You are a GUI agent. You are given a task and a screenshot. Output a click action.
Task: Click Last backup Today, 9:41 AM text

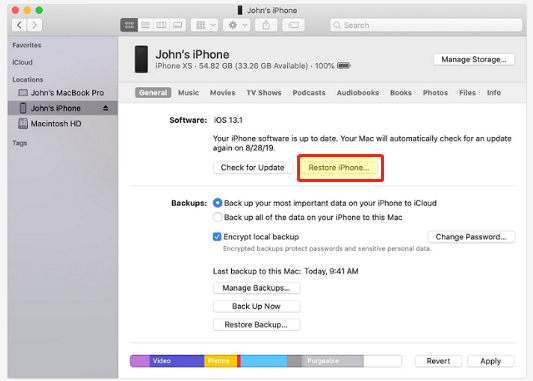coord(286,271)
